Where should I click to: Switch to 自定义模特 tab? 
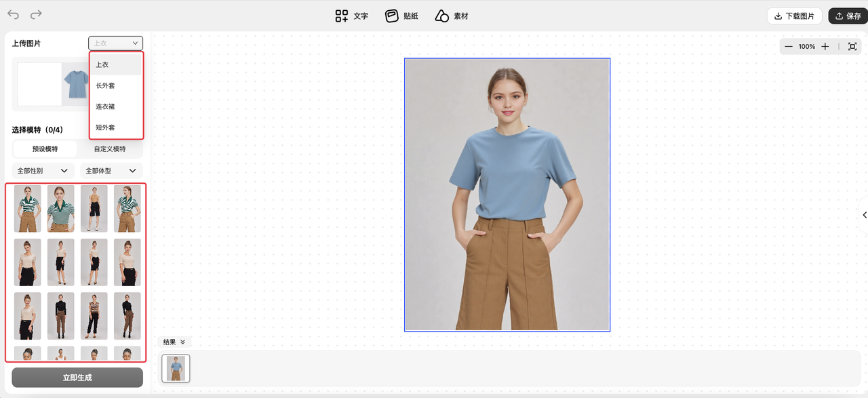click(110, 148)
